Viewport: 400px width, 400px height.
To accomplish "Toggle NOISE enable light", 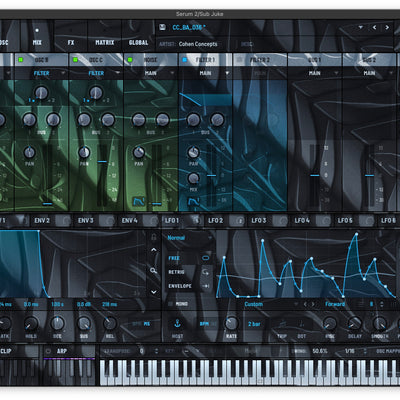I will [x=130, y=60].
